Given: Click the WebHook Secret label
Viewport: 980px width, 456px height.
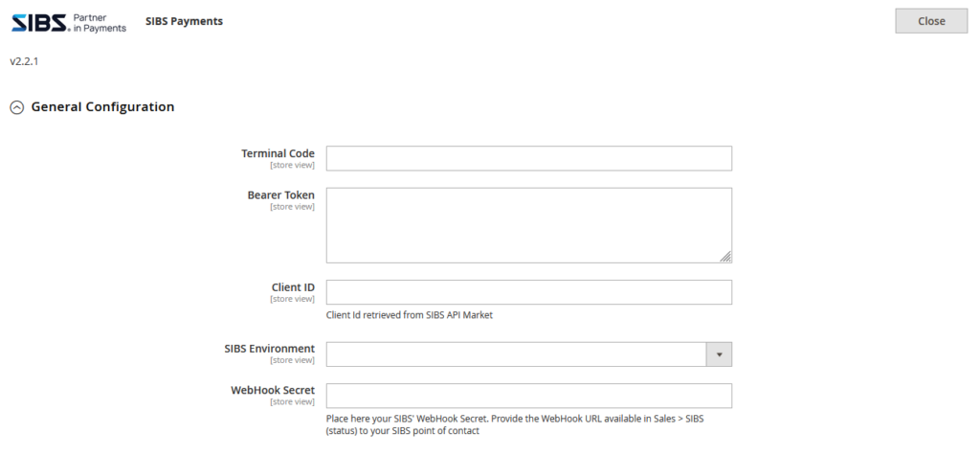Looking at the screenshot, I should [x=273, y=390].
